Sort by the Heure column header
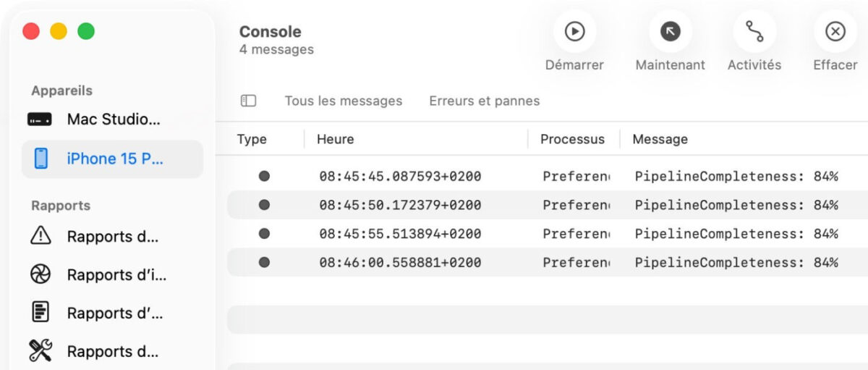 (335, 139)
